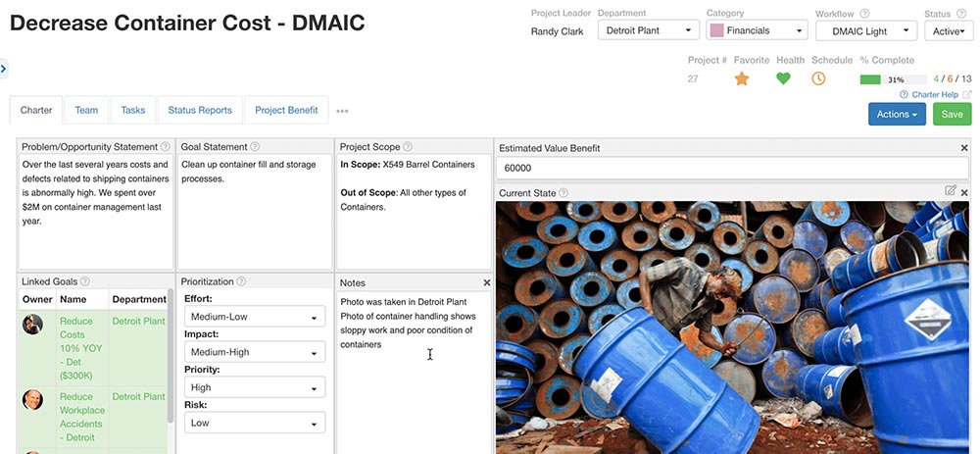Switch to the Tasks tab

[x=133, y=110]
